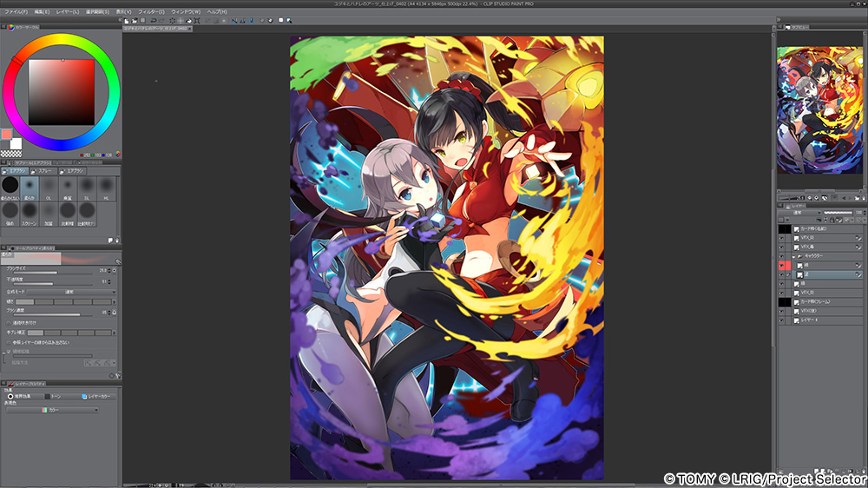This screenshot has height=488, width=868.
Task: Select the highlighted 柔らか airbrush preset
Action: point(30,189)
